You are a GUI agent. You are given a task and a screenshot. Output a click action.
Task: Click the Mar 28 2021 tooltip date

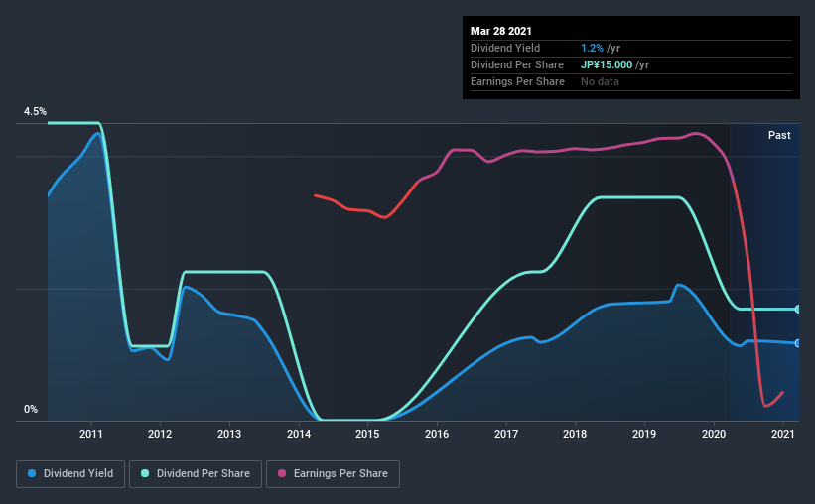(x=501, y=31)
